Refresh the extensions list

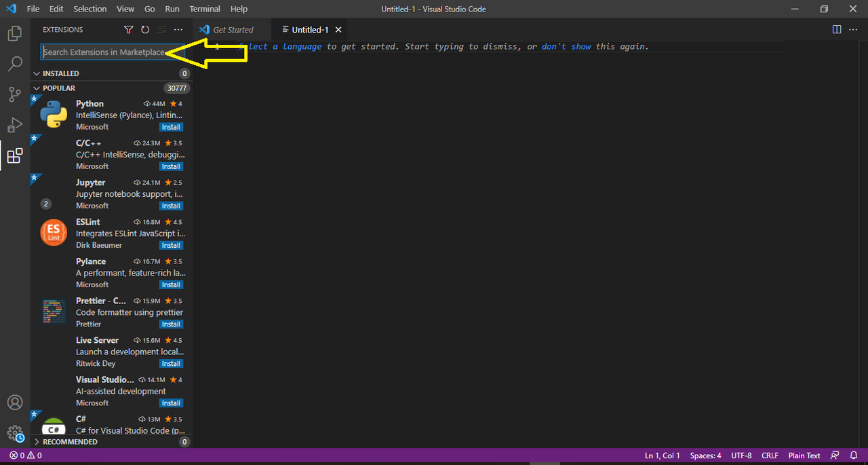pos(145,30)
